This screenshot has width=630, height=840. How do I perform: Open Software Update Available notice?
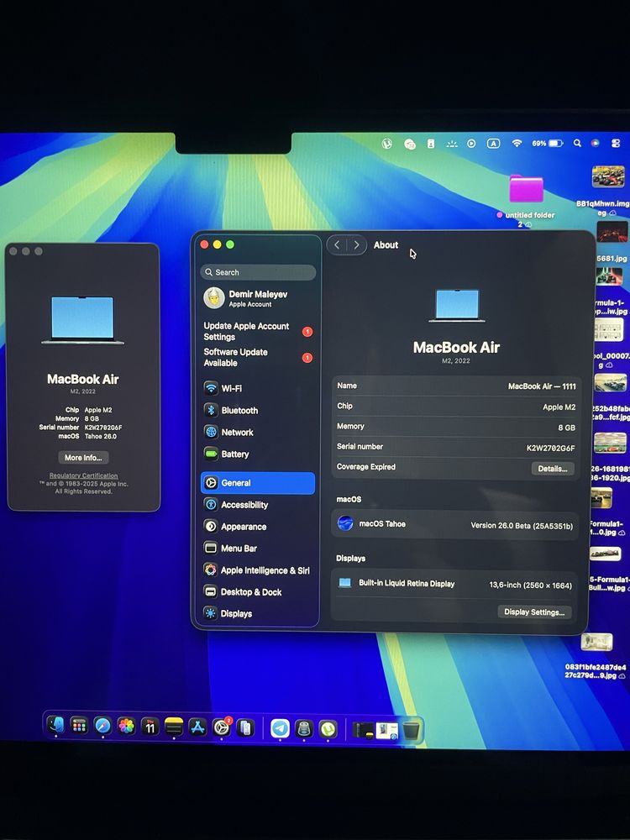click(258, 357)
